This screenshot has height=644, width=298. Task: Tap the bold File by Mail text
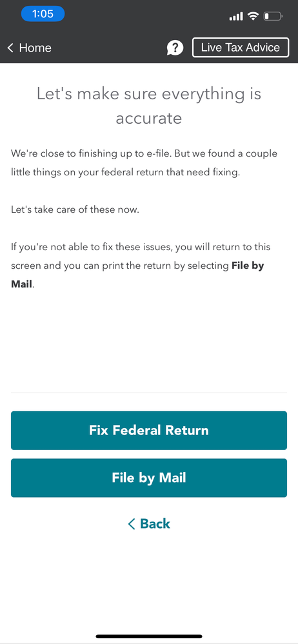pyautogui.click(x=137, y=275)
